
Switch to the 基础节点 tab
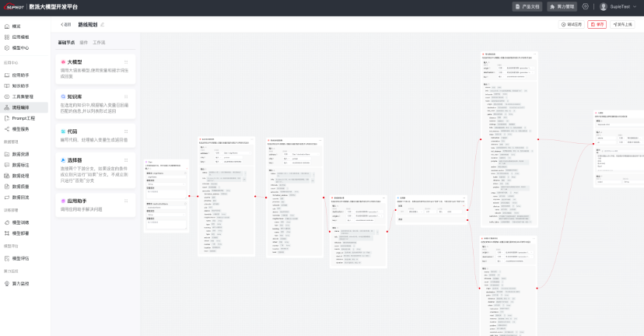tap(67, 43)
